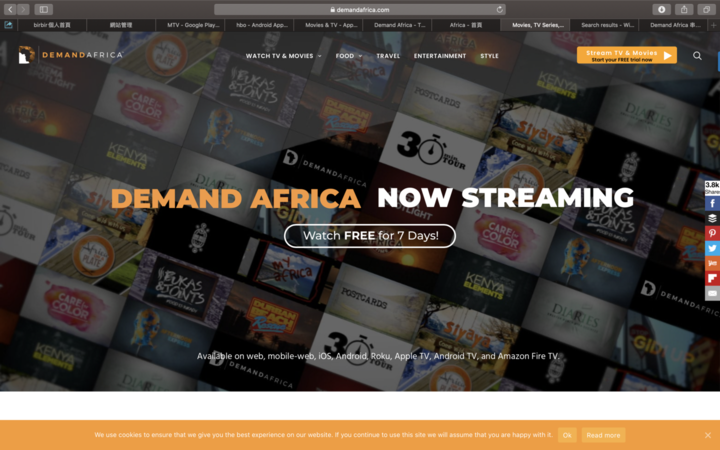The image size is (720, 450).
Task: Click the Watch FREE for 7 Days button
Action: coord(370,236)
